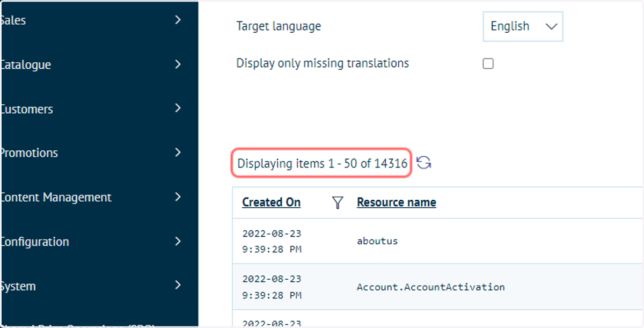Open the Target language dropdown
644x328 pixels.
coord(523,26)
